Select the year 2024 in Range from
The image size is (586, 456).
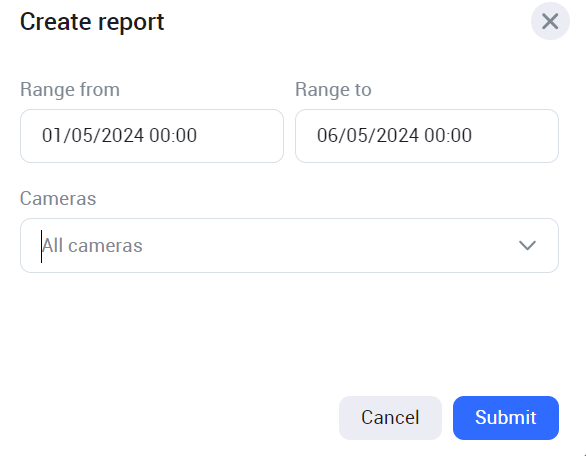click(123, 135)
